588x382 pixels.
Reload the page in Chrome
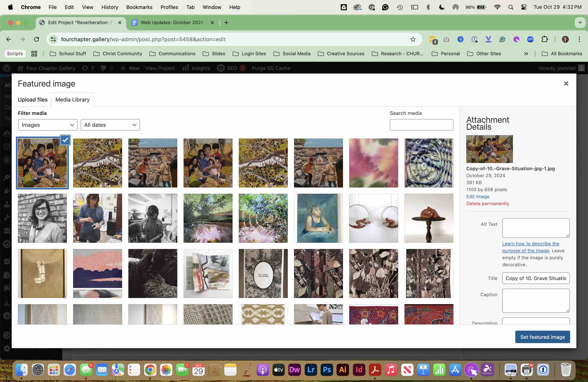point(37,39)
